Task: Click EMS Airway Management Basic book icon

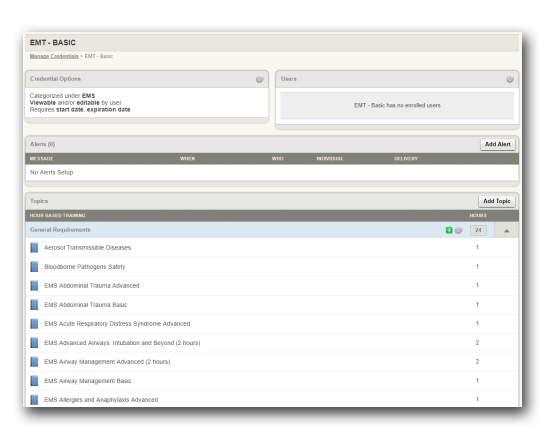Action: [34, 381]
